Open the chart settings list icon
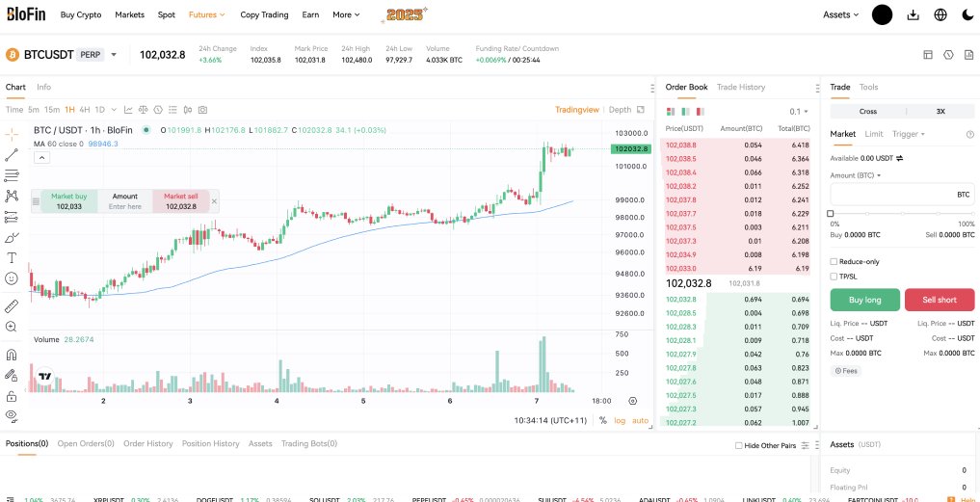 tap(173, 110)
